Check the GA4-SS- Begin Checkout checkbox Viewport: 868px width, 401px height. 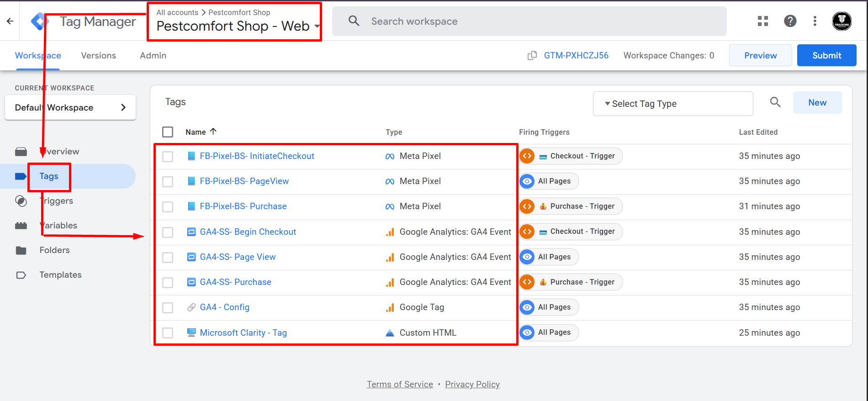[168, 232]
